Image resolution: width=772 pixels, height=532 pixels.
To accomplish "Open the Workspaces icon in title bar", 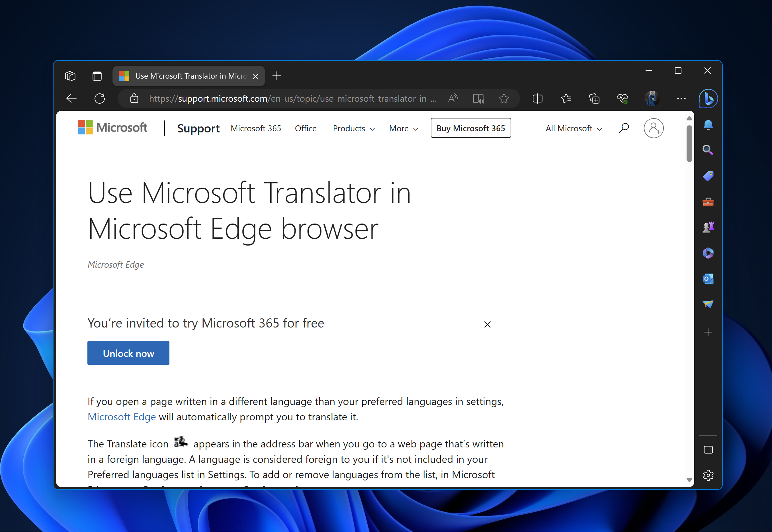I will 70,76.
